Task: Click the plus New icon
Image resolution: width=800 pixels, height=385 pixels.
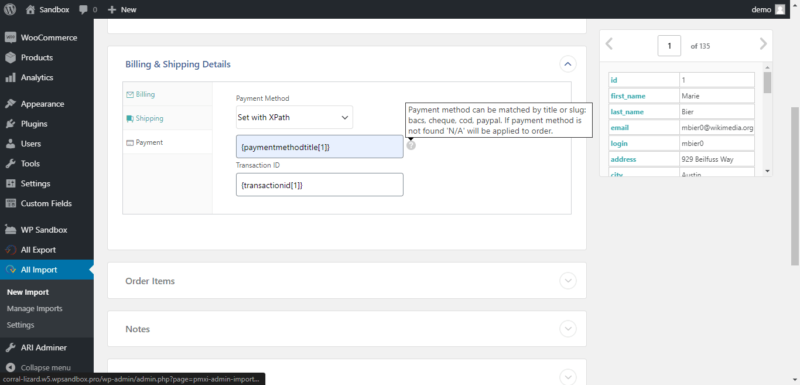Action: pyautogui.click(x=112, y=9)
